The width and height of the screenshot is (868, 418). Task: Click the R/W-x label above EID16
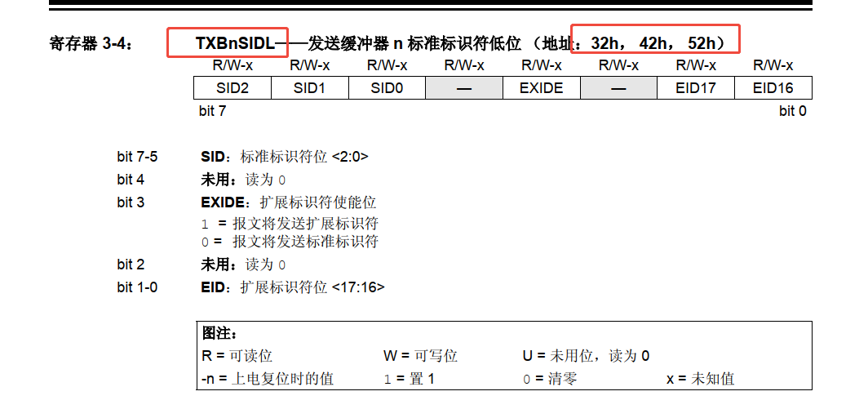click(773, 66)
